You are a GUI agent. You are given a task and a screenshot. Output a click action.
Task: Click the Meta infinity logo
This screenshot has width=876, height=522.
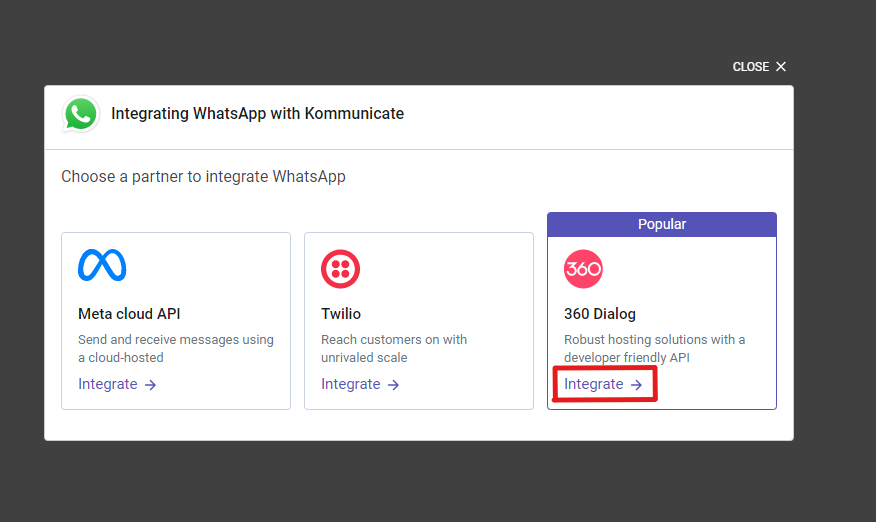[x=102, y=265]
